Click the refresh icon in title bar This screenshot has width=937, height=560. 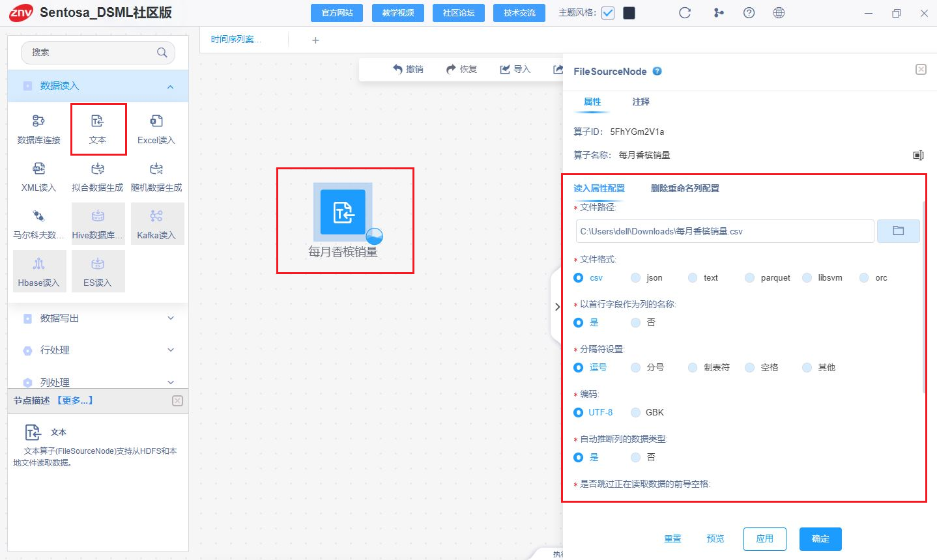point(685,13)
